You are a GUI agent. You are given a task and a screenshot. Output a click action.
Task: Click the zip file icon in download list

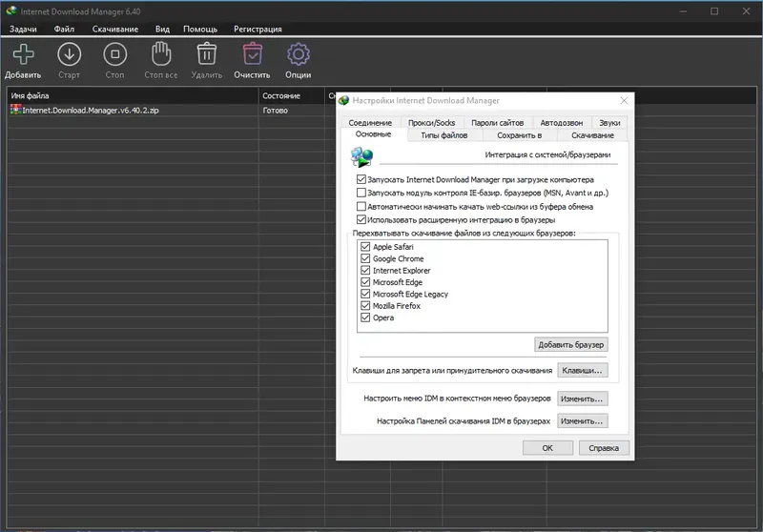15,110
